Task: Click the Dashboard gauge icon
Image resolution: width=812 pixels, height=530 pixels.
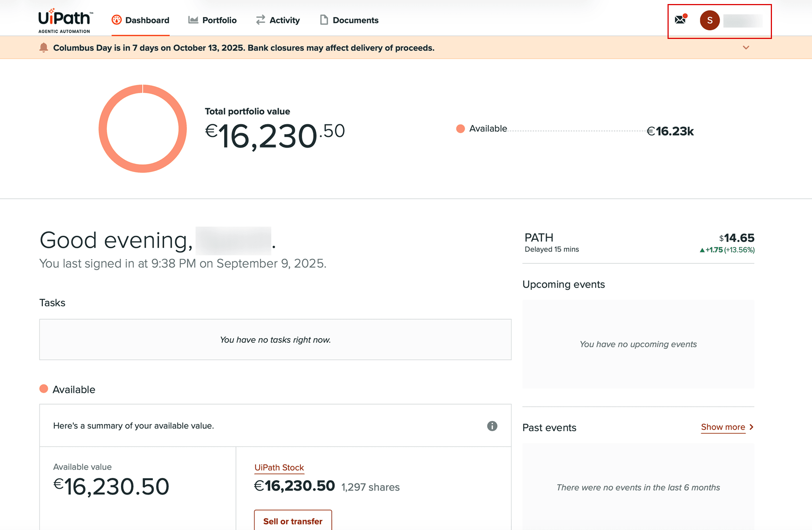Action: (x=117, y=20)
